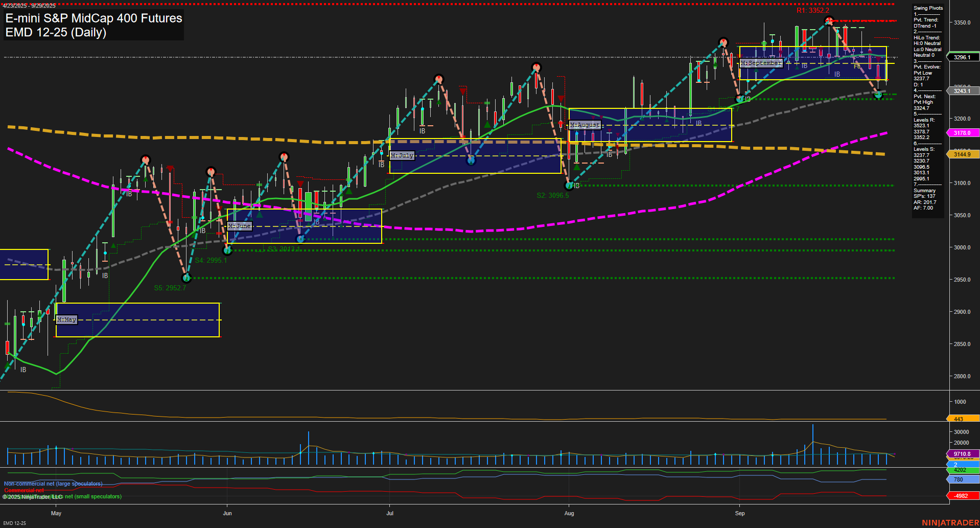Click the Swing Pivots panel header
The image size is (980, 528).
[928, 8]
